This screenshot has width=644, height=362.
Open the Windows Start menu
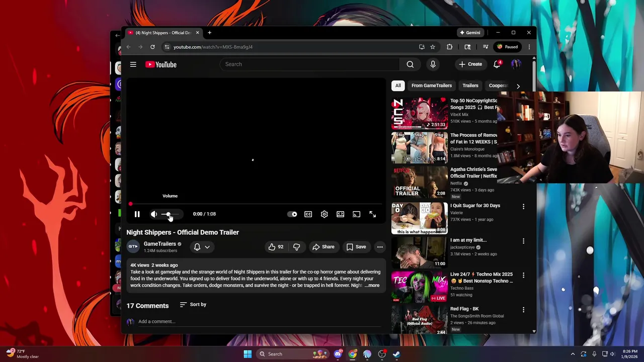[x=248, y=354]
